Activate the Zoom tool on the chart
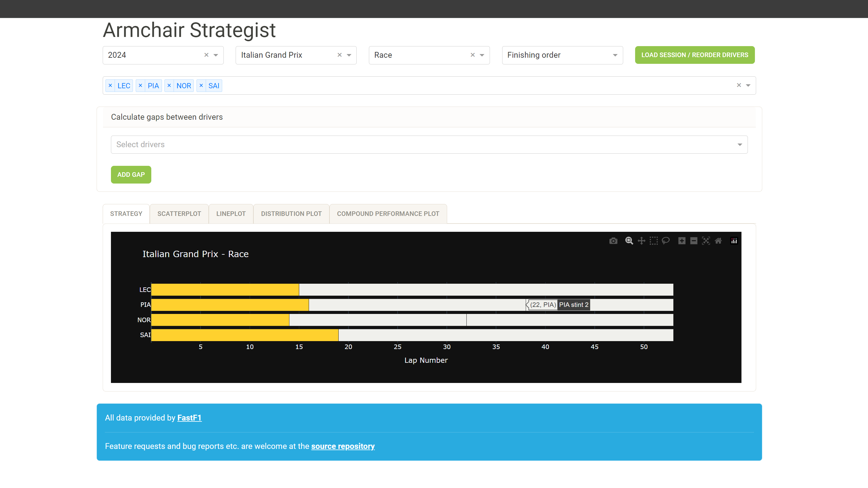The height and width of the screenshot is (488, 868). [629, 240]
